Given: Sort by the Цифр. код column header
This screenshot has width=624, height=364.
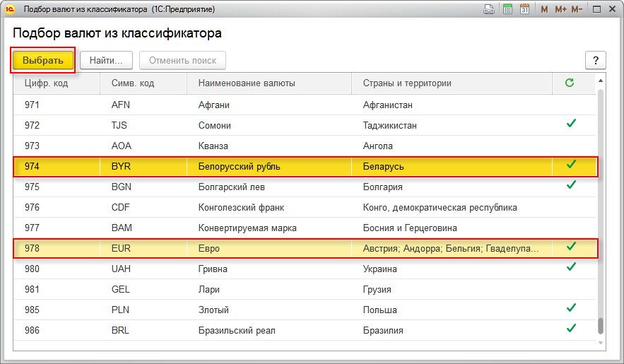Looking at the screenshot, I should (57, 83).
